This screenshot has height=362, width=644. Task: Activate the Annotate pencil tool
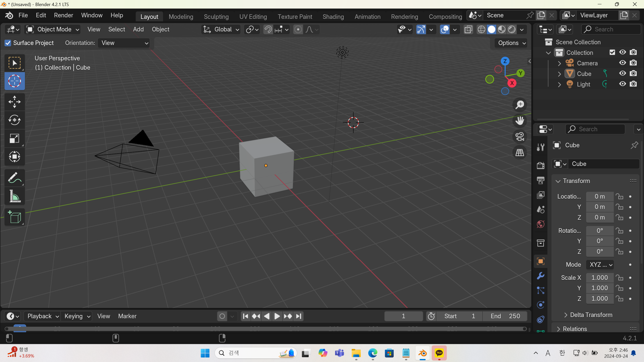pyautogui.click(x=14, y=178)
